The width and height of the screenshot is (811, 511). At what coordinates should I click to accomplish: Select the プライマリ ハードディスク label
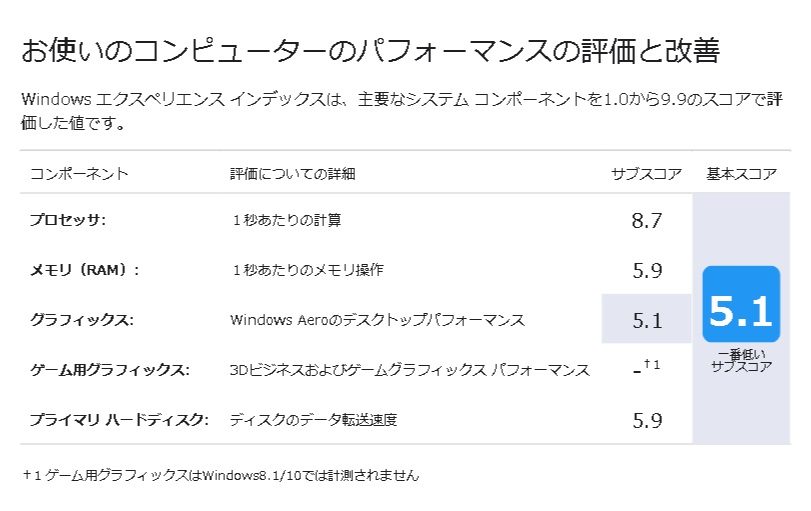[x=119, y=420]
